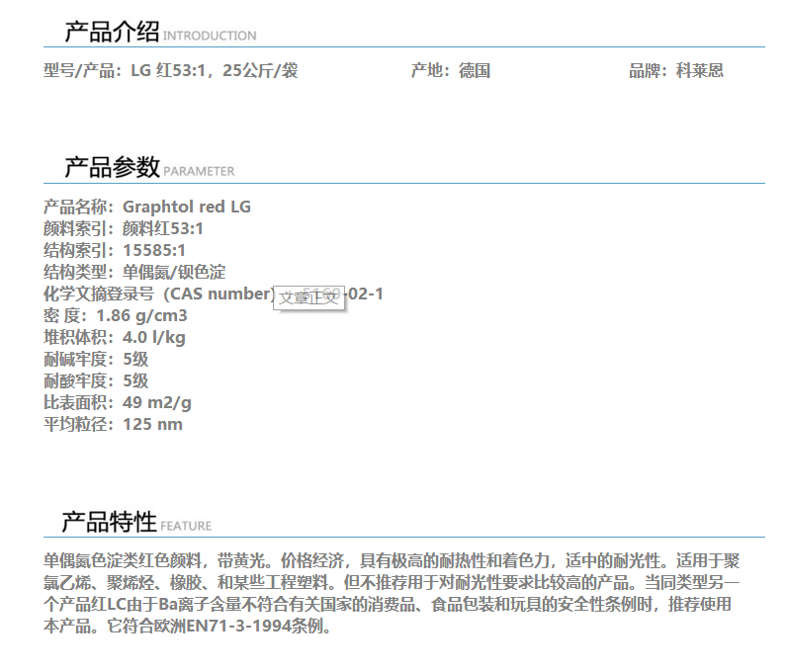The image size is (786, 672).
Task: Click the 堆积体积 4.0 l/kg line
Action: (x=115, y=337)
